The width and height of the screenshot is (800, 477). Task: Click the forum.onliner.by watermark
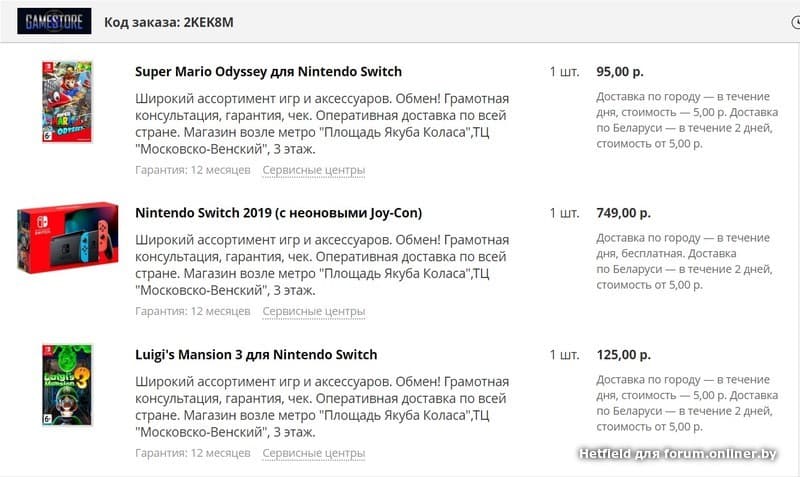(x=678, y=455)
